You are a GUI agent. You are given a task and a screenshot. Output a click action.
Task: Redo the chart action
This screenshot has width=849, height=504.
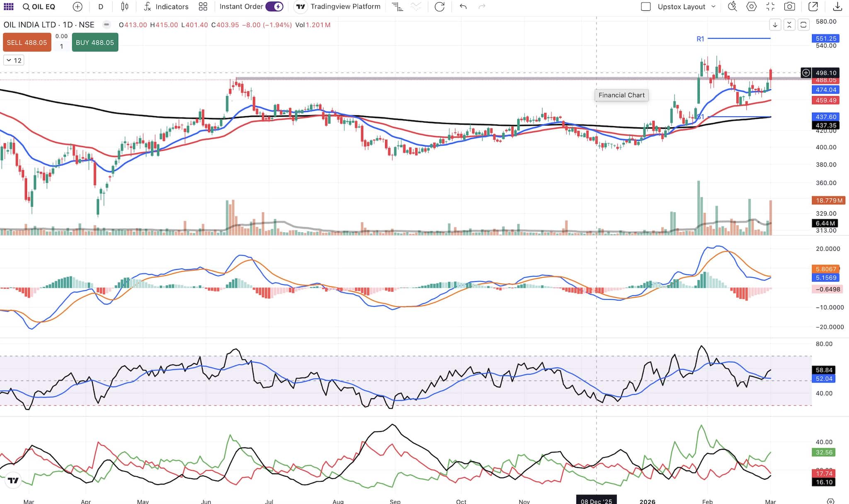482,7
